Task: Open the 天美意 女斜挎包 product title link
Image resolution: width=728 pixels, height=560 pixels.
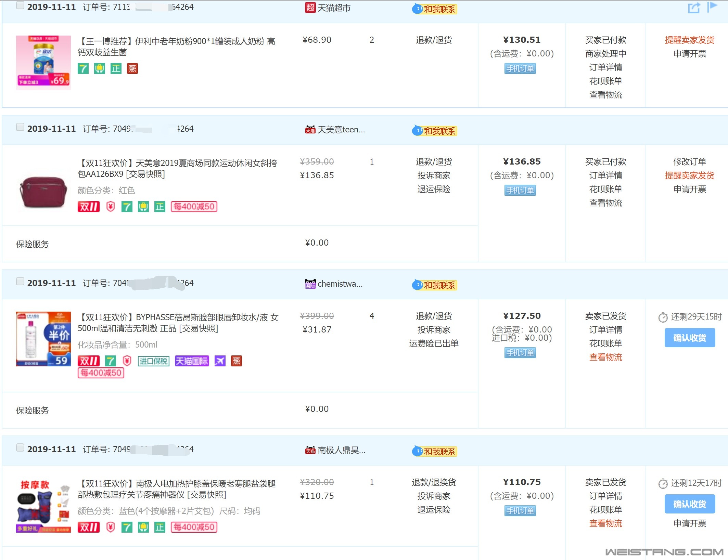Action: (x=177, y=169)
